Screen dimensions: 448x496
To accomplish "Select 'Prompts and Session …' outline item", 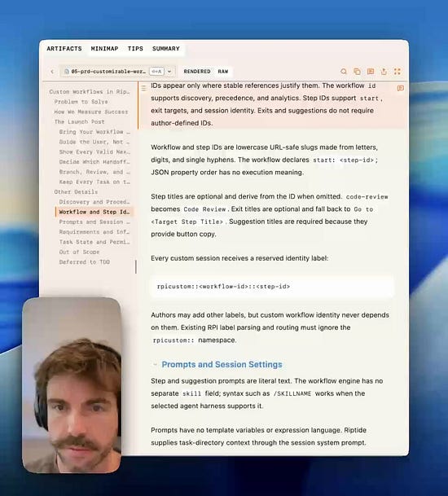I will [94, 222].
